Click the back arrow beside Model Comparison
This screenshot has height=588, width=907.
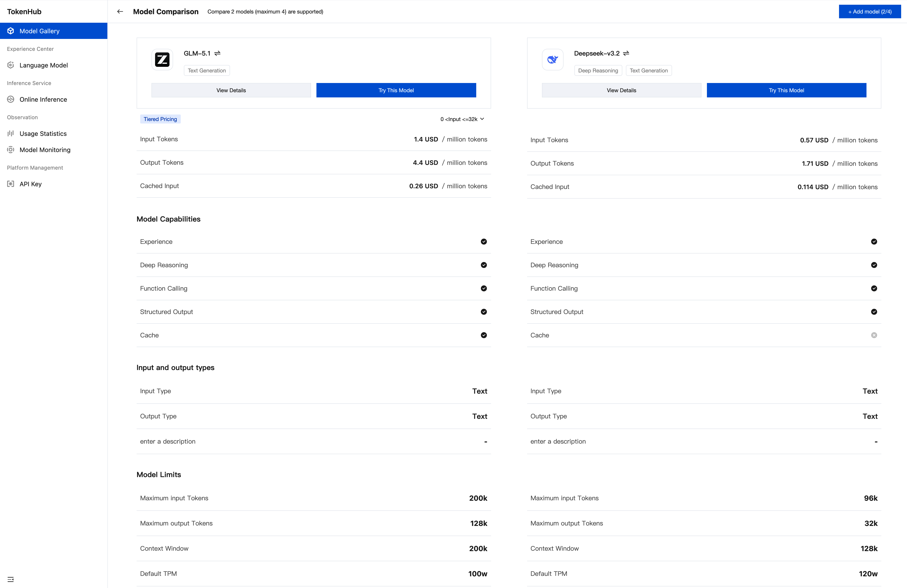coord(120,11)
